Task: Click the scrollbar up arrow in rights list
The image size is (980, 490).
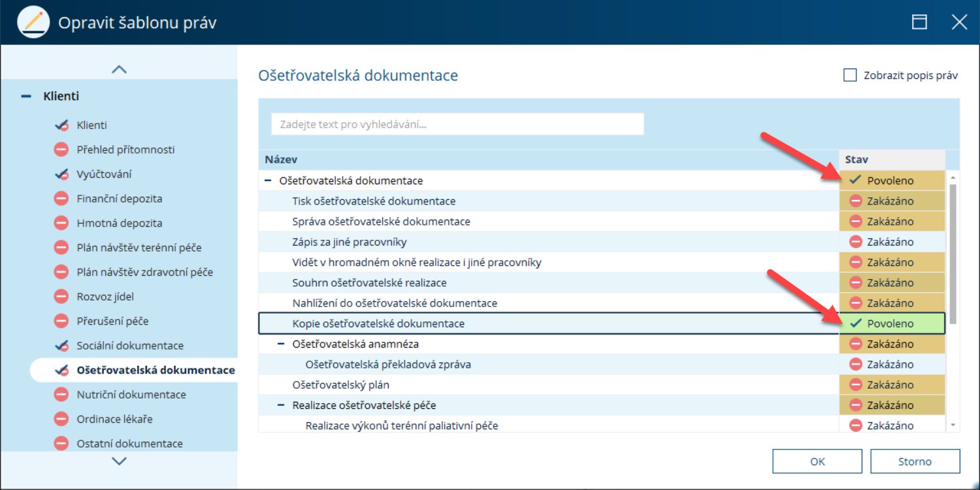Action: (953, 177)
